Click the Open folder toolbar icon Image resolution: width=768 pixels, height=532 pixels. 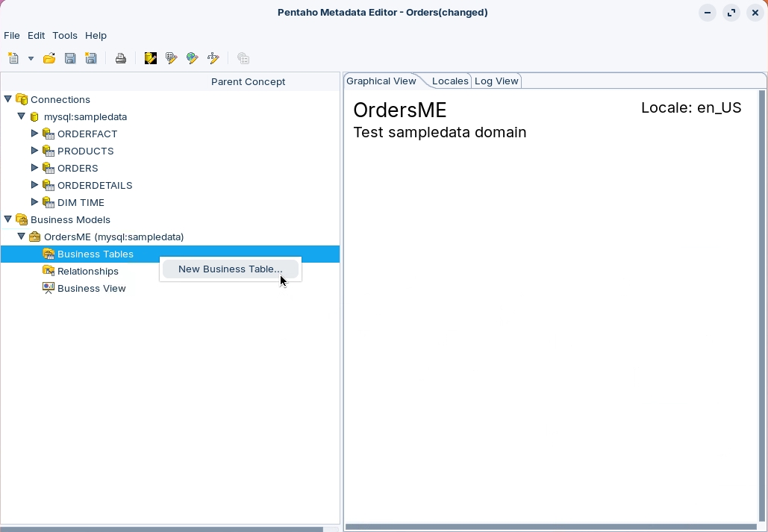(x=49, y=58)
